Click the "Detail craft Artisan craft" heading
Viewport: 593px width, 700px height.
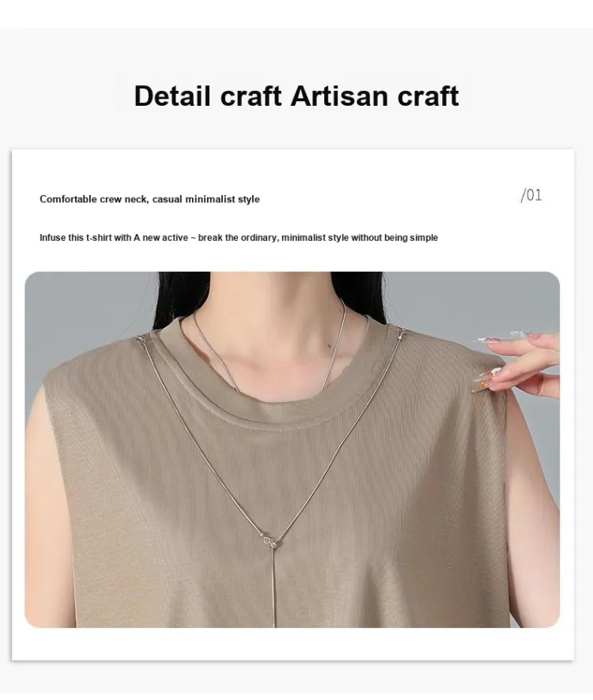click(296, 96)
